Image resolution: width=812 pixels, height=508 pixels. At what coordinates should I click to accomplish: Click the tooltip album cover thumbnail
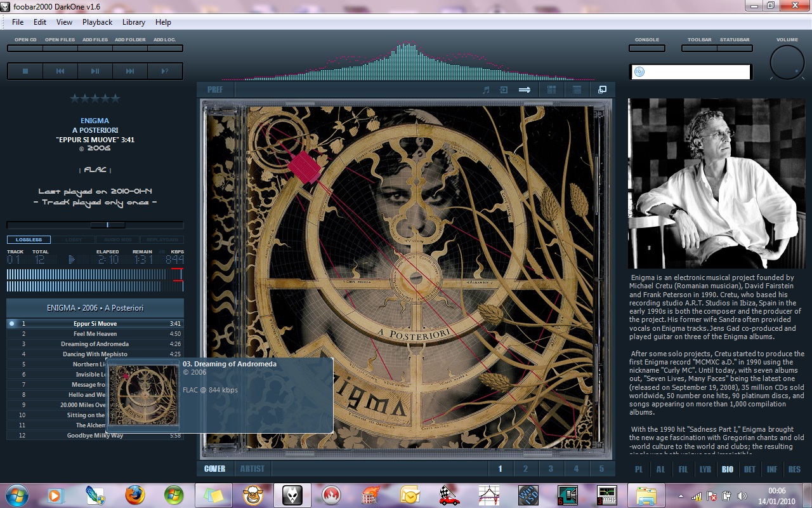point(143,394)
